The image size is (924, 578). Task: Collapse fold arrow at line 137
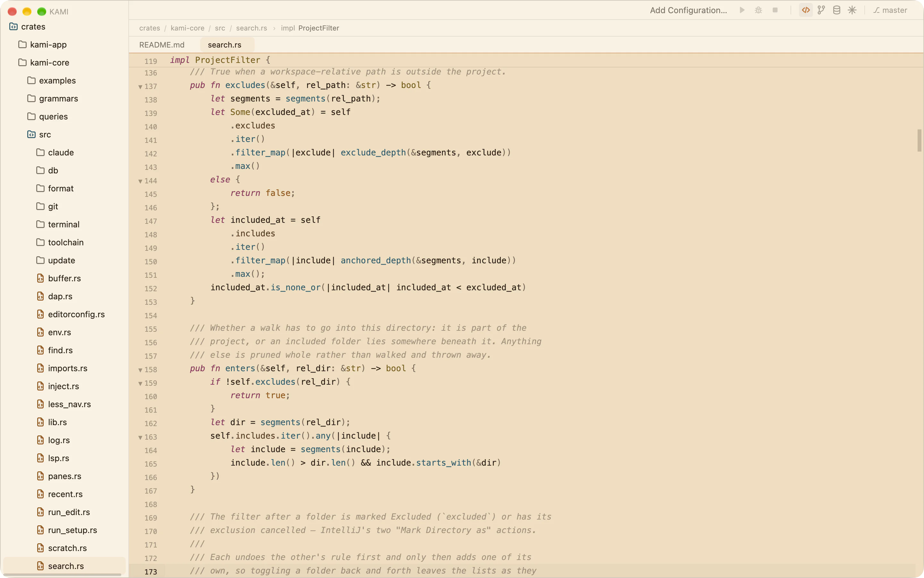coord(140,87)
